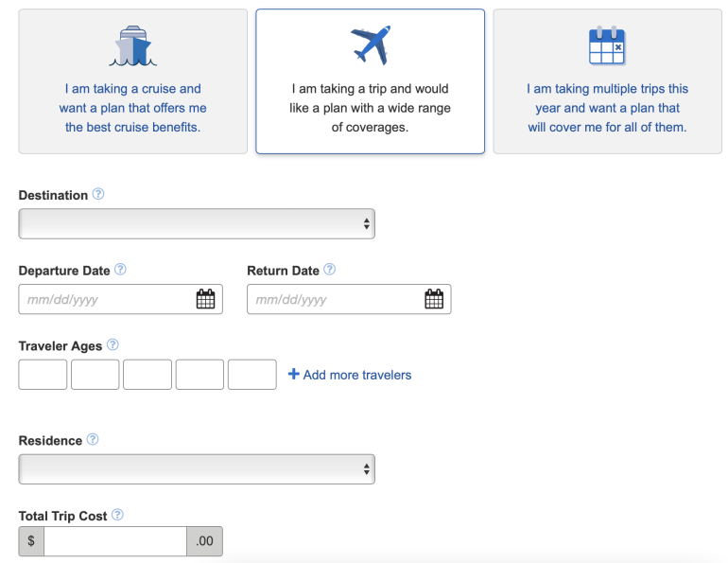Click the Traveler Ages help icon

[113, 345]
